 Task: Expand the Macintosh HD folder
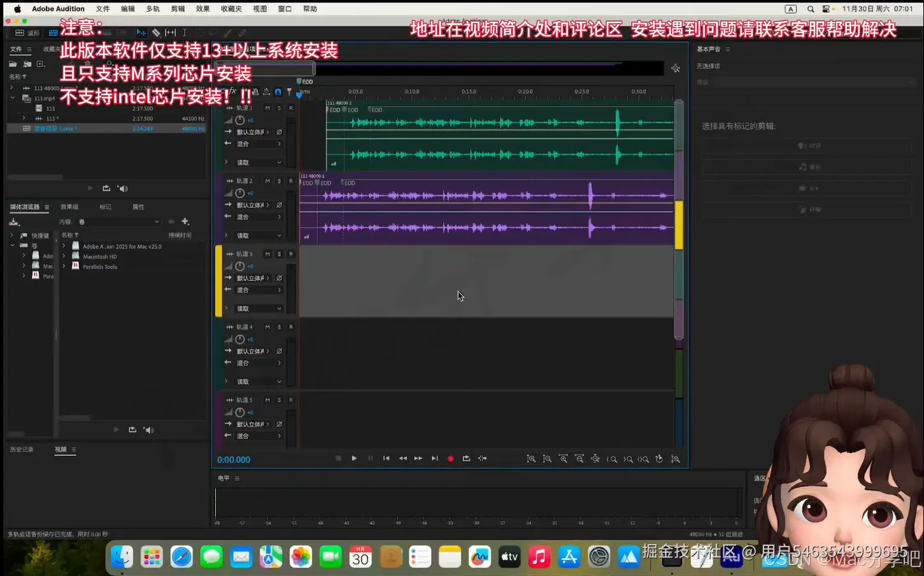64,257
